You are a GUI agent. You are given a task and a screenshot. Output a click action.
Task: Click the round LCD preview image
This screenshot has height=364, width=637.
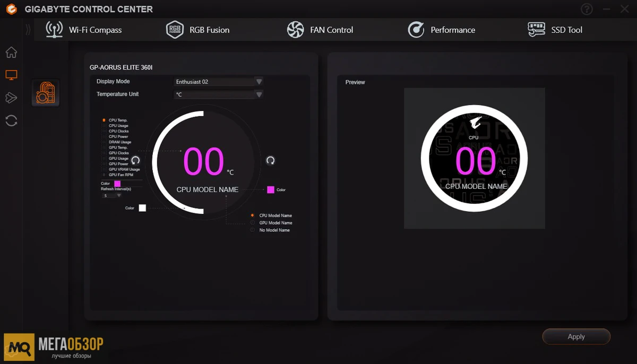click(474, 158)
